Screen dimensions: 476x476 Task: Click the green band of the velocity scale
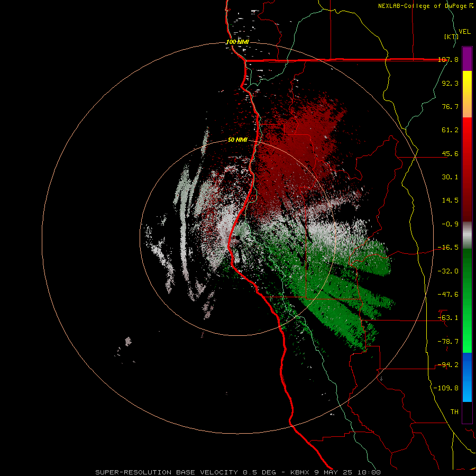pyautogui.click(x=467, y=300)
